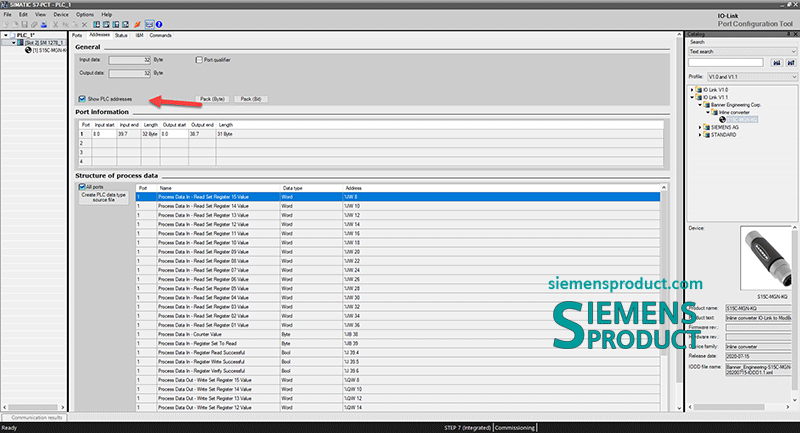Switch to the Commands tab
800x433 pixels.
pyautogui.click(x=160, y=36)
